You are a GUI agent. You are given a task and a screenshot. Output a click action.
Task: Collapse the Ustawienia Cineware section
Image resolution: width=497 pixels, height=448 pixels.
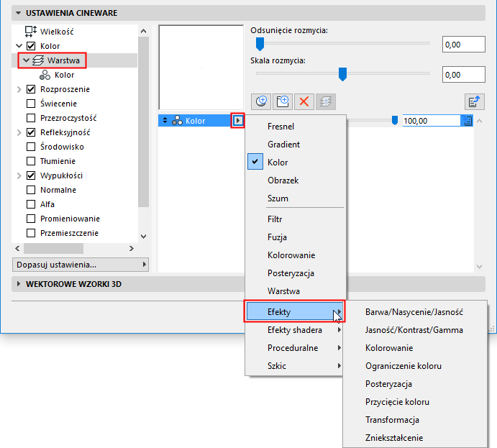[19, 13]
